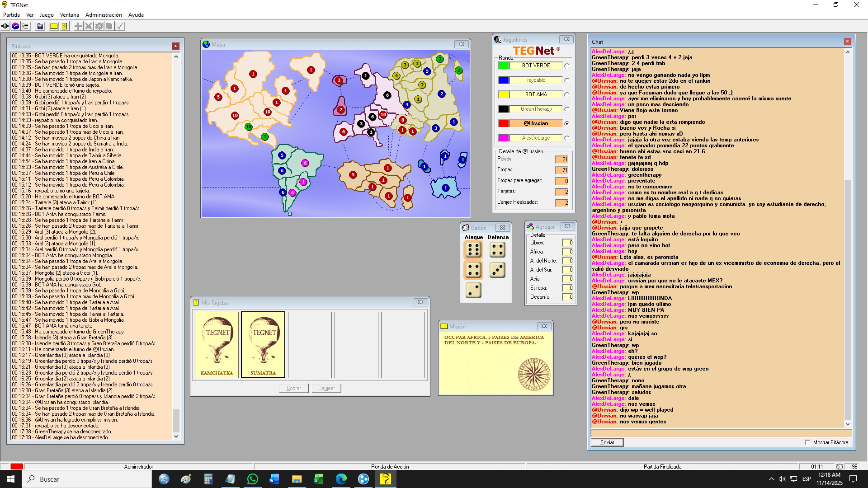This screenshot has height=488, width=868.
Task: Expand hidden system tray icons chevron
Action: pos(771,479)
